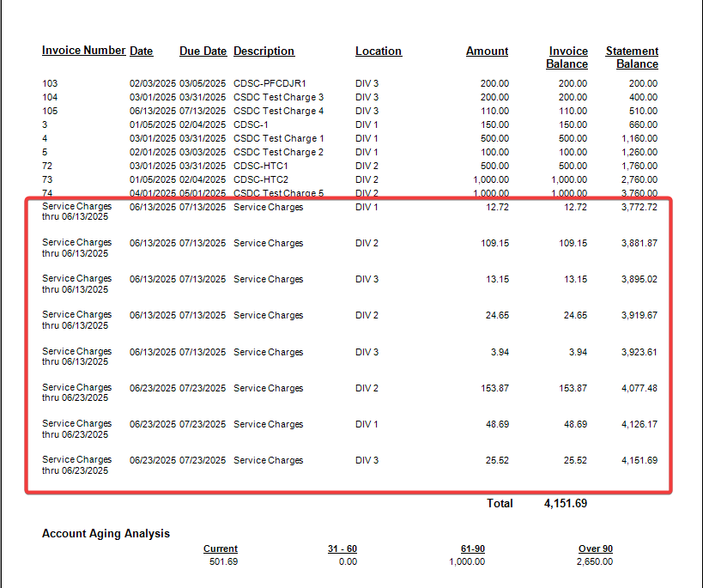Click the 109.15 service charge amount
Screen dimensions: 703x588
[x=494, y=243]
